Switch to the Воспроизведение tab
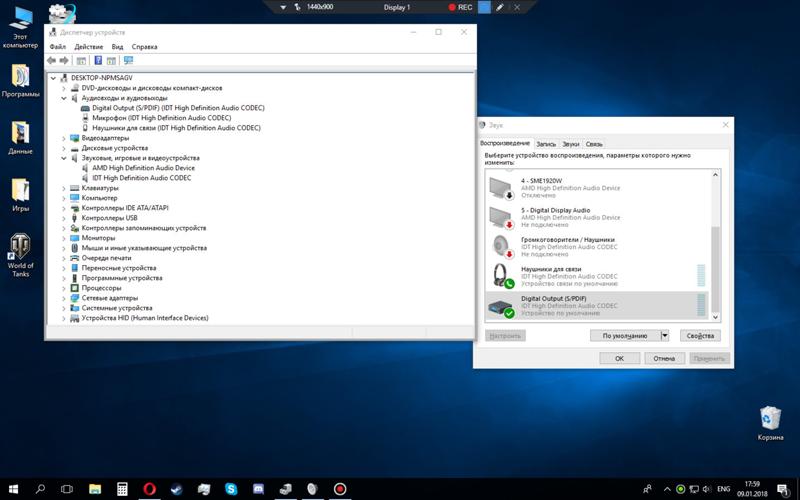 coord(505,143)
